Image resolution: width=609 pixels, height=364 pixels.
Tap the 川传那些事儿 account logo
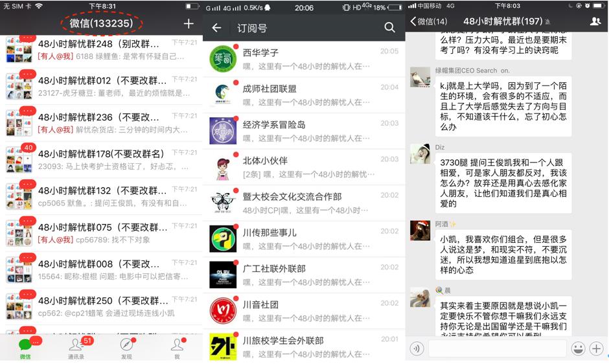click(x=223, y=239)
